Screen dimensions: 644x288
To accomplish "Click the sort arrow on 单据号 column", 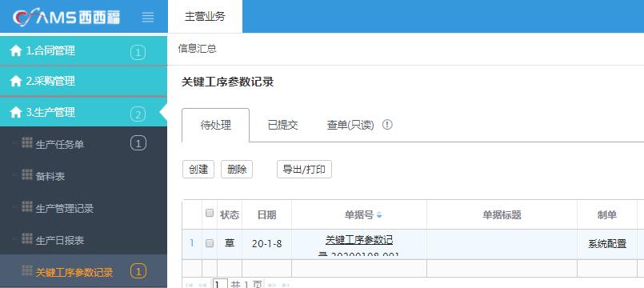I will click(379, 215).
